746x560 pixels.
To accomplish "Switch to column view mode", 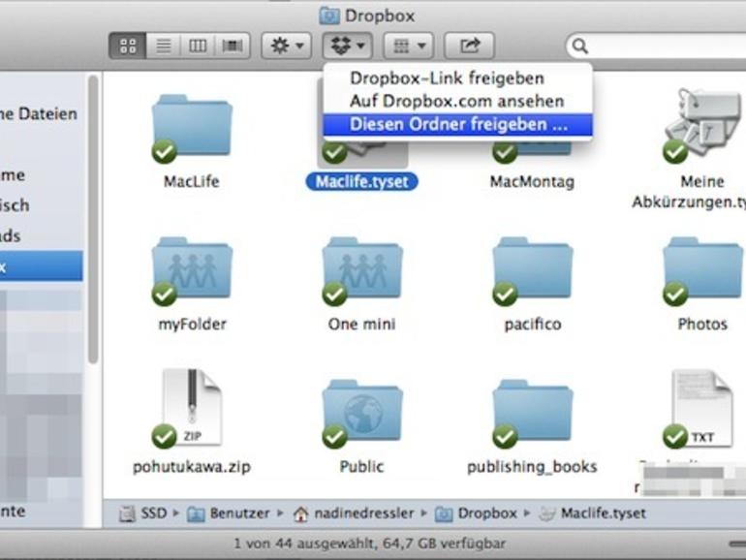I will 198,46.
